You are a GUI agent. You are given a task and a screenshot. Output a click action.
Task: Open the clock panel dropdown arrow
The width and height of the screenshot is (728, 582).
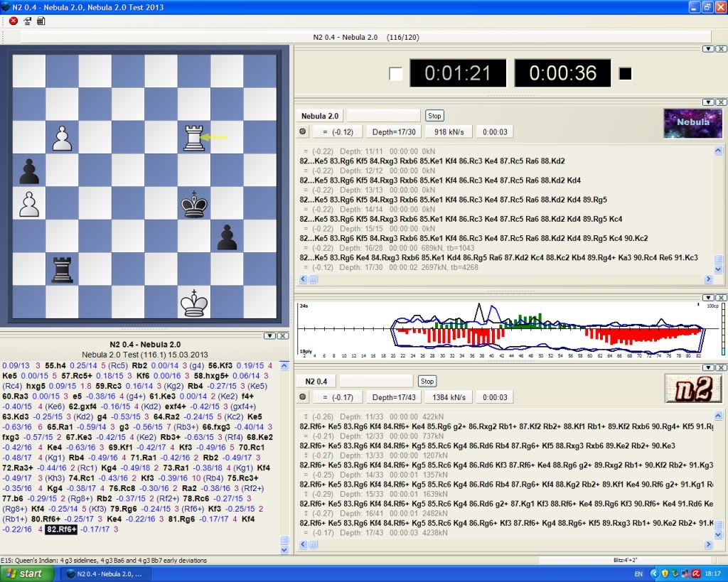tap(707, 48)
